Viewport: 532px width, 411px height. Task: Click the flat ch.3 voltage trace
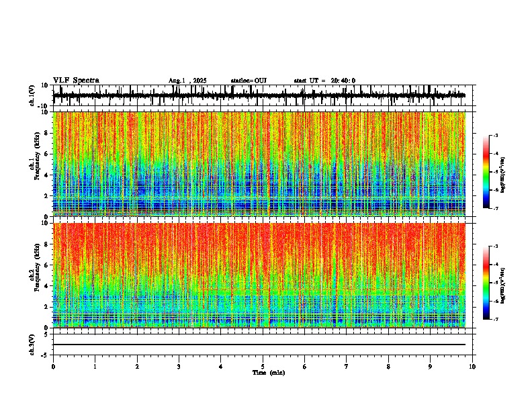pyautogui.click(x=259, y=345)
